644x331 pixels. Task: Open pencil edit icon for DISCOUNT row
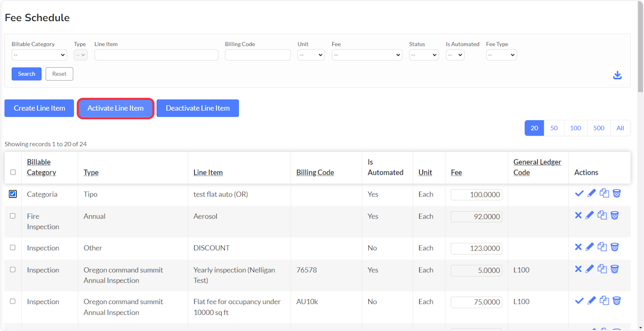coord(589,247)
